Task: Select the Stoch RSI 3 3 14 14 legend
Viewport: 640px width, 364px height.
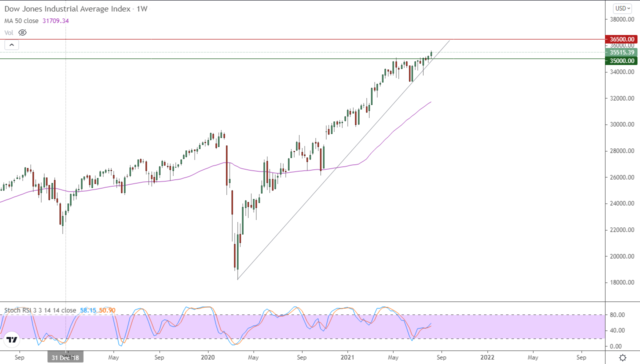Action: coord(40,310)
